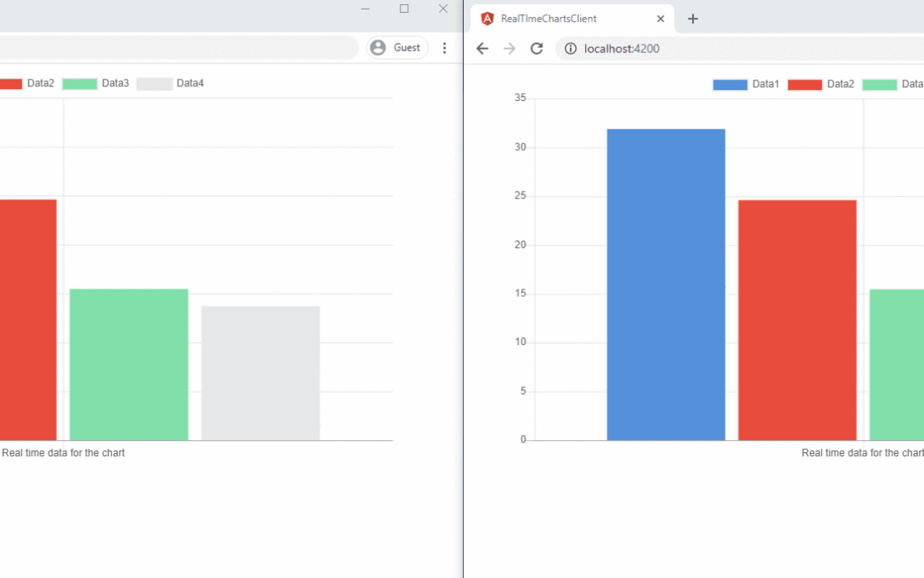The width and height of the screenshot is (924, 578).
Task: Click the green Data3 bar in left chart
Action: [x=128, y=364]
